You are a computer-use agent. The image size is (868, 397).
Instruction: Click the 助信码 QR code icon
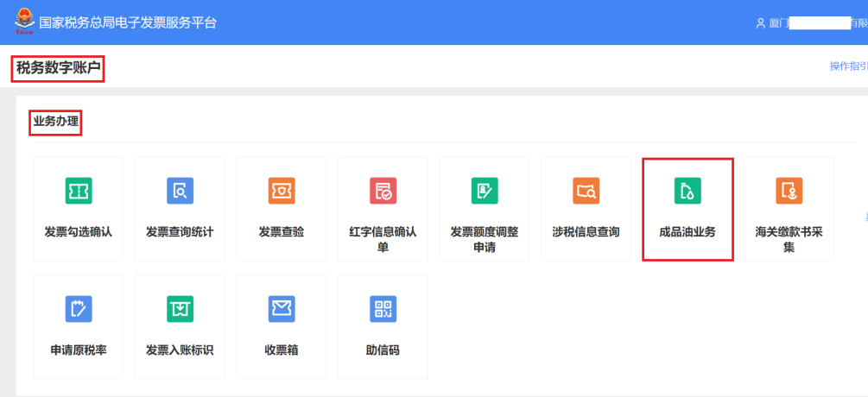pyautogui.click(x=383, y=308)
